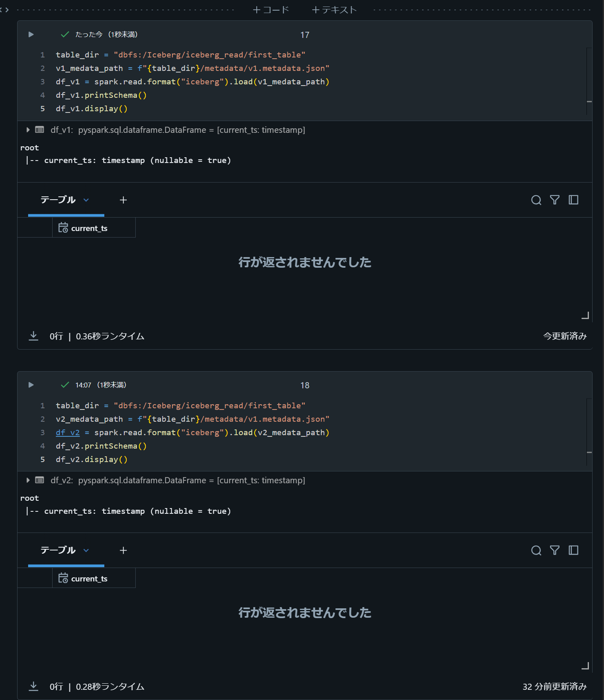Click the current_ts column header in cell 17 table
Image resolution: width=604 pixels, height=700 pixels.
(x=94, y=228)
